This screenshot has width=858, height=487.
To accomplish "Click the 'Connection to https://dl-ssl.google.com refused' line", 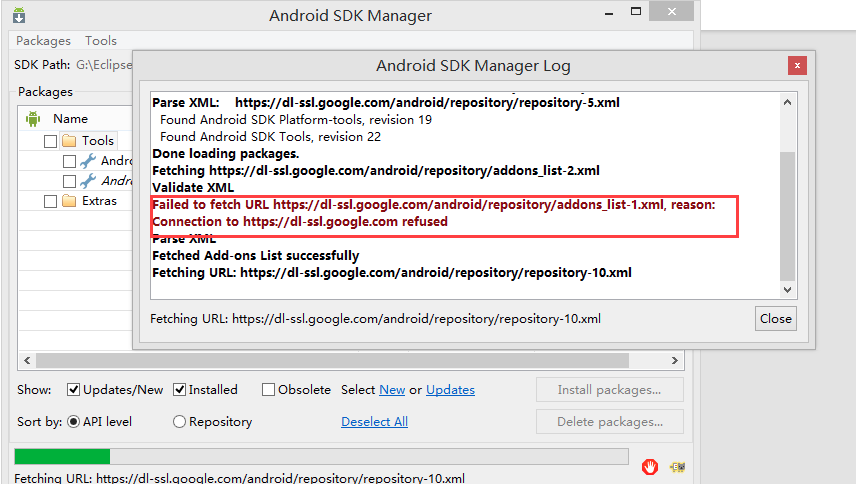I will tap(300, 222).
